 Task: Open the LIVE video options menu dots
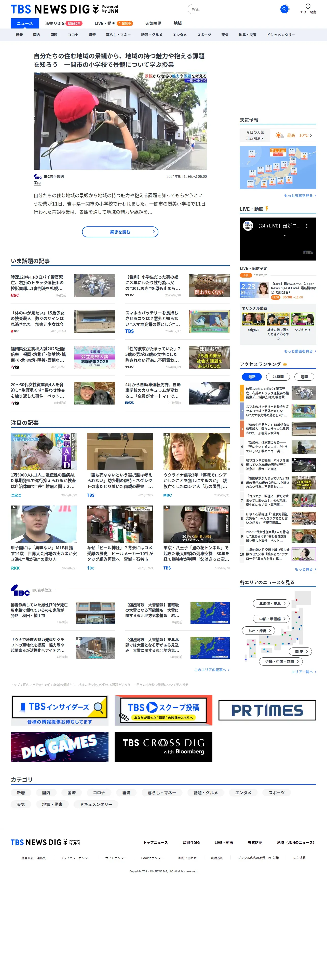click(x=307, y=226)
